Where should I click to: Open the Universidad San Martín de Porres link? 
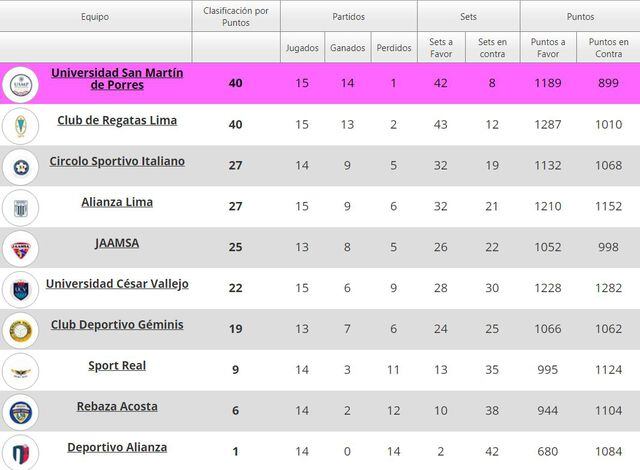click(x=117, y=79)
